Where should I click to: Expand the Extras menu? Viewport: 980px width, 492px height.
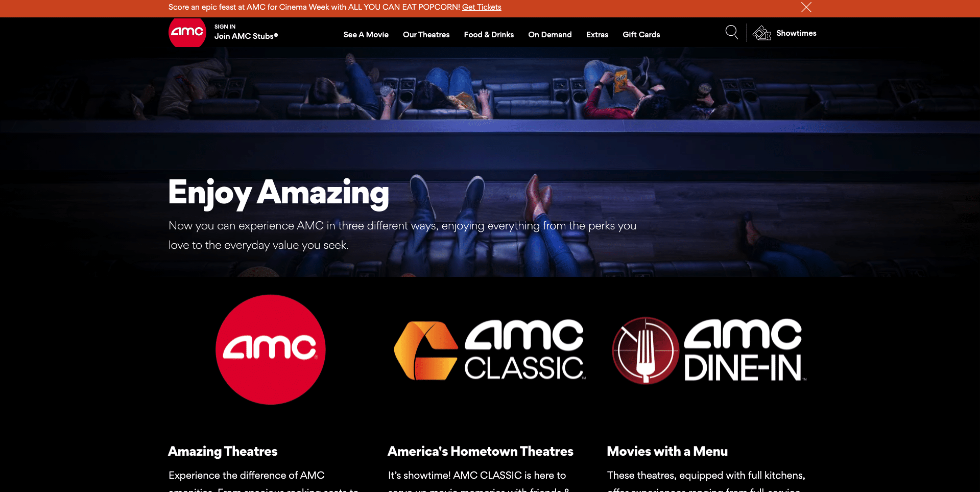596,35
